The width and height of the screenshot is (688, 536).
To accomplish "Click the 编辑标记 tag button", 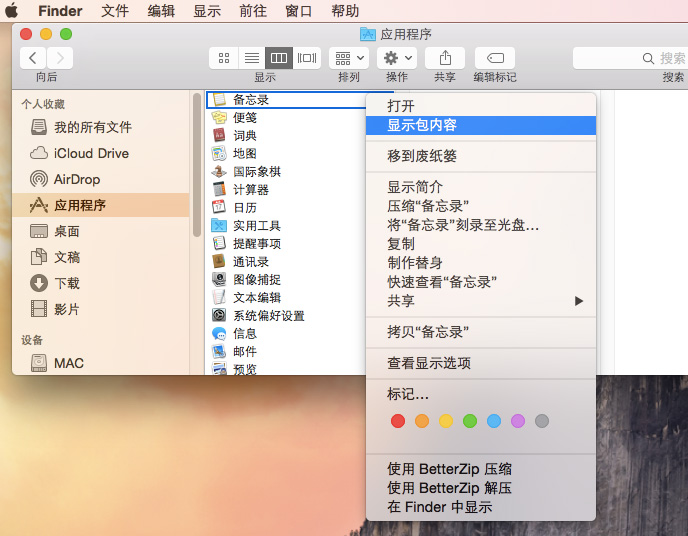I will point(495,58).
